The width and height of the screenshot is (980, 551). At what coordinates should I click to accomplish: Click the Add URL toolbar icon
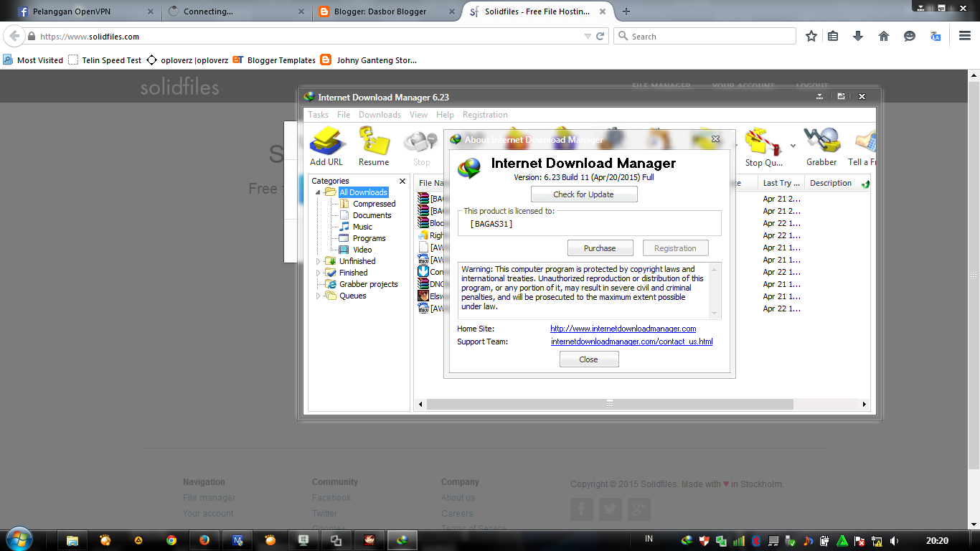[327, 146]
